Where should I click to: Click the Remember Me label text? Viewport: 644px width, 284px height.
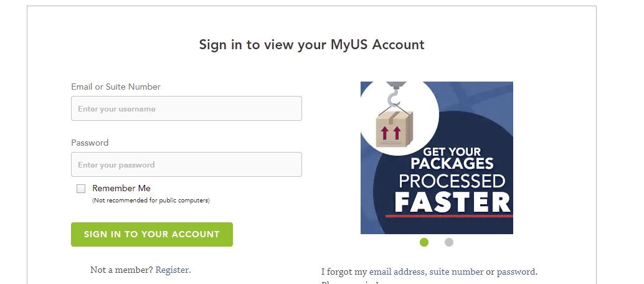click(x=121, y=188)
